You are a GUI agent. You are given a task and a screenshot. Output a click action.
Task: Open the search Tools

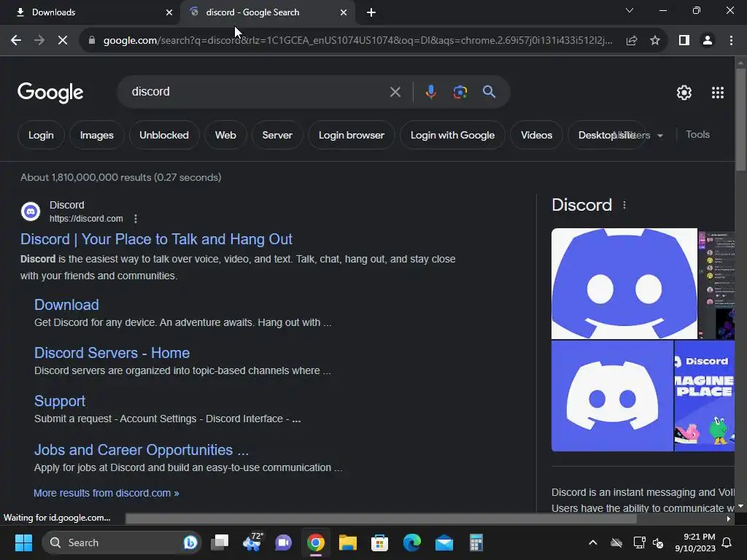[697, 135]
